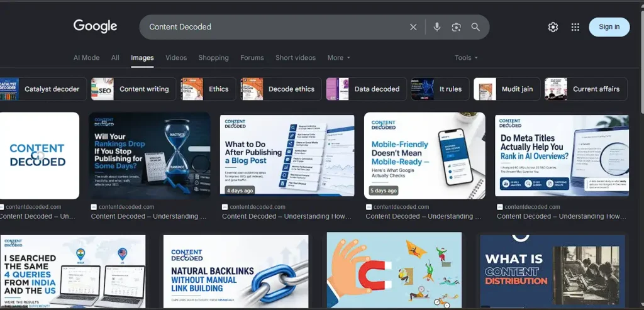Open the settings gear icon
This screenshot has width=644, height=310.
pyautogui.click(x=553, y=27)
